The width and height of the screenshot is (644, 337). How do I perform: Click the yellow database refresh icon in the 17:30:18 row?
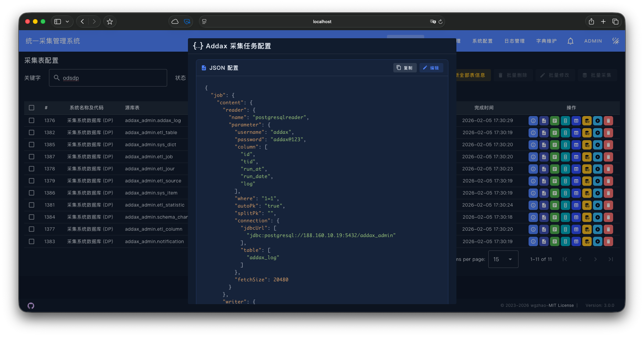click(587, 217)
